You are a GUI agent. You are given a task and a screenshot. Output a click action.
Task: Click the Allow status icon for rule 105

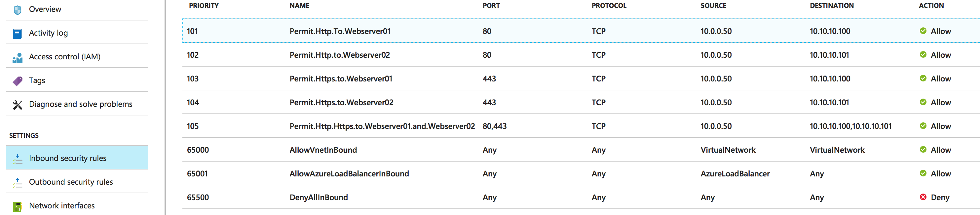(x=923, y=126)
